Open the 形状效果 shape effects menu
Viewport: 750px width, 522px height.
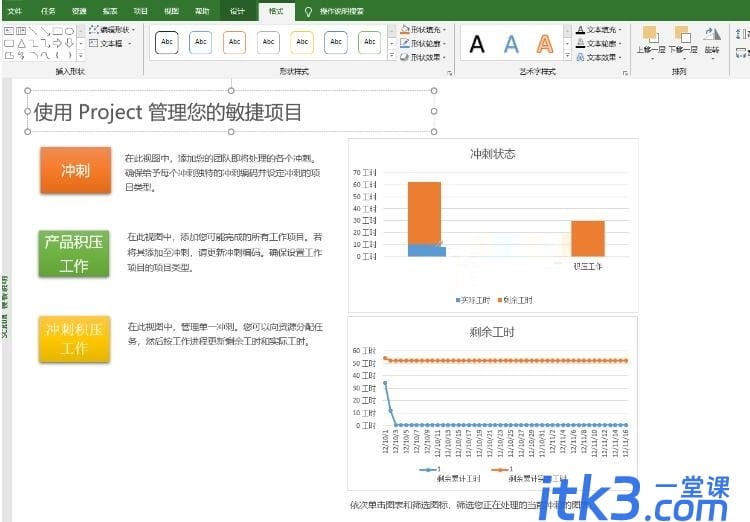pos(423,57)
